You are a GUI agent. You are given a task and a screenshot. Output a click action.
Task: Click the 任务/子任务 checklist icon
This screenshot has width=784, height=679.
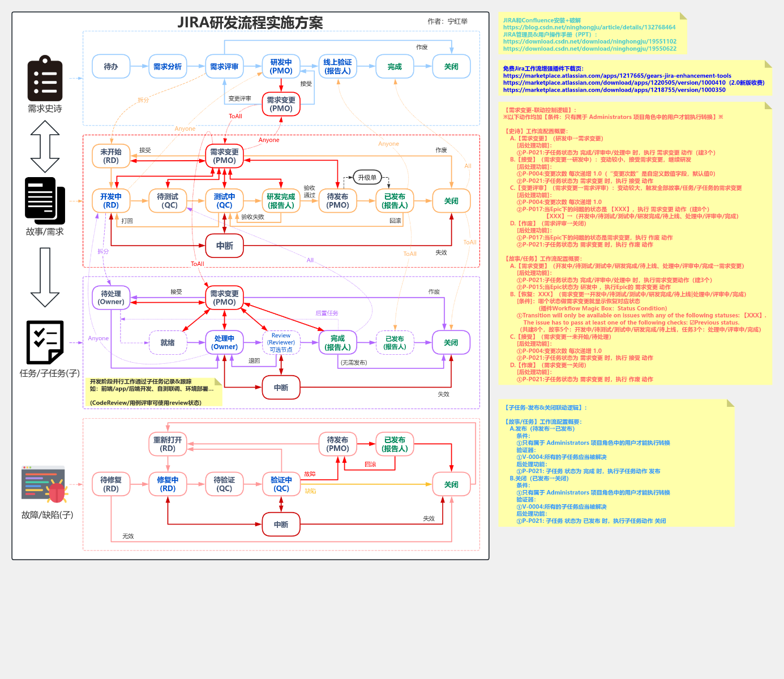coord(45,342)
